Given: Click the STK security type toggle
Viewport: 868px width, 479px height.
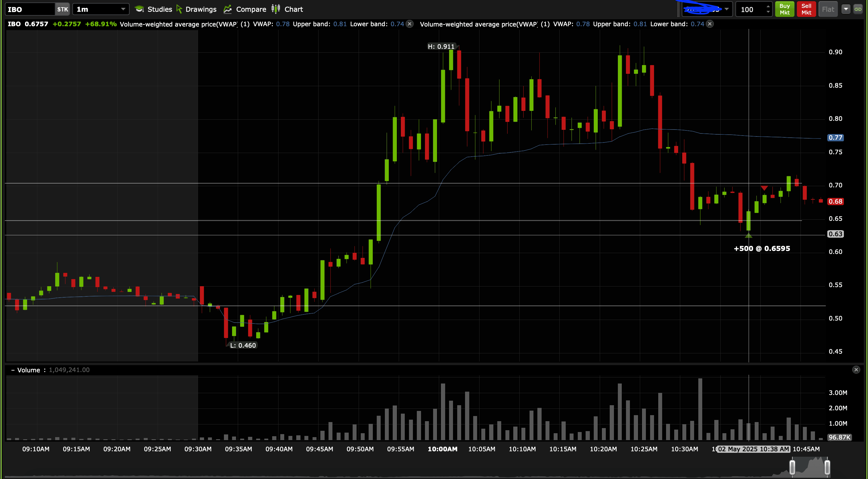Looking at the screenshot, I should pos(62,9).
